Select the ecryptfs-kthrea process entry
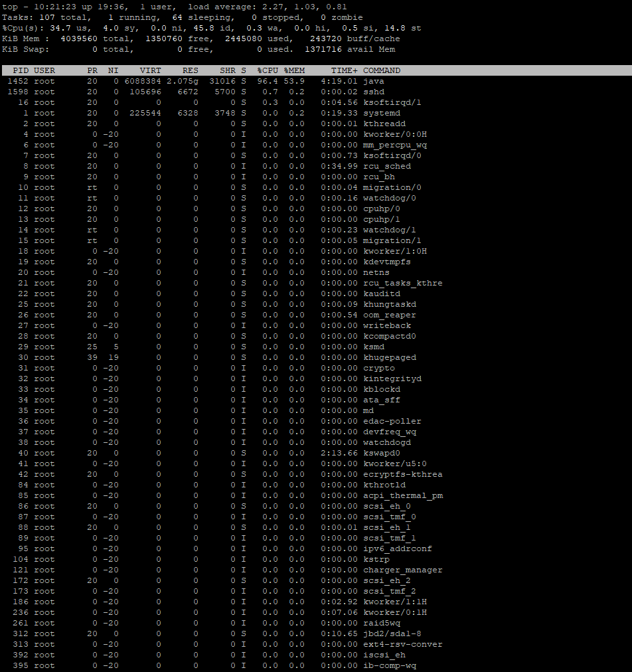This screenshot has width=632, height=672. pyautogui.click(x=402, y=474)
